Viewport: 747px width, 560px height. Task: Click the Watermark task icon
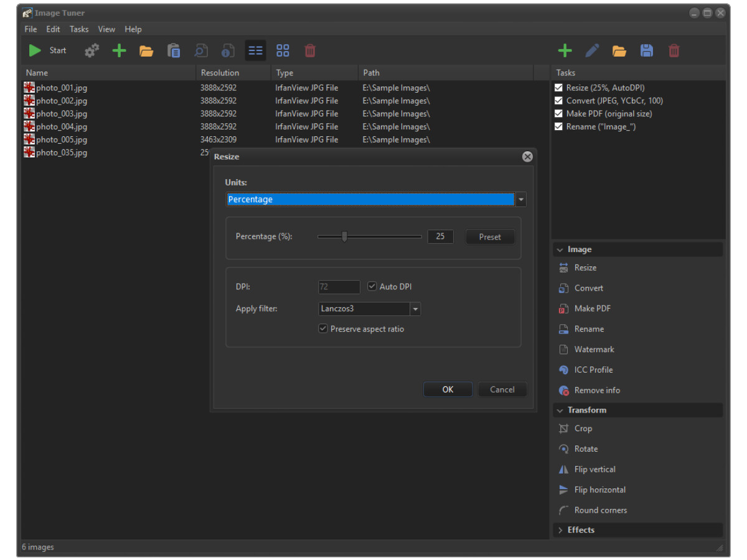[564, 350]
